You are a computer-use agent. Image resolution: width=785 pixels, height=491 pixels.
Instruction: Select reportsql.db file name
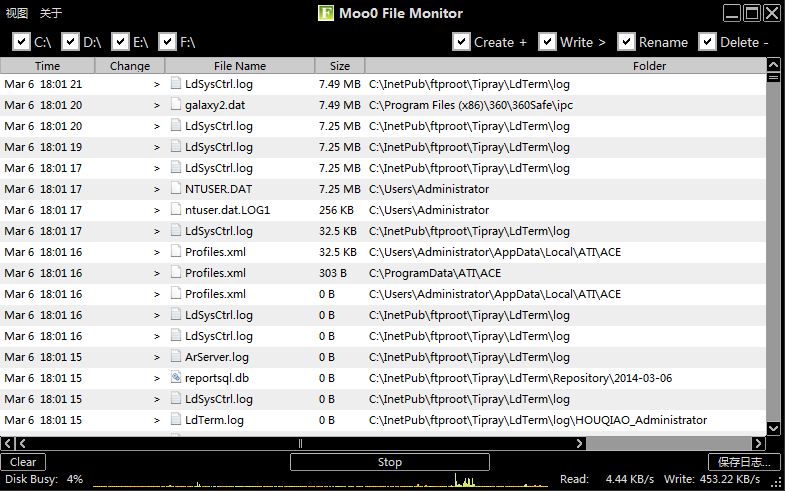[x=217, y=378]
